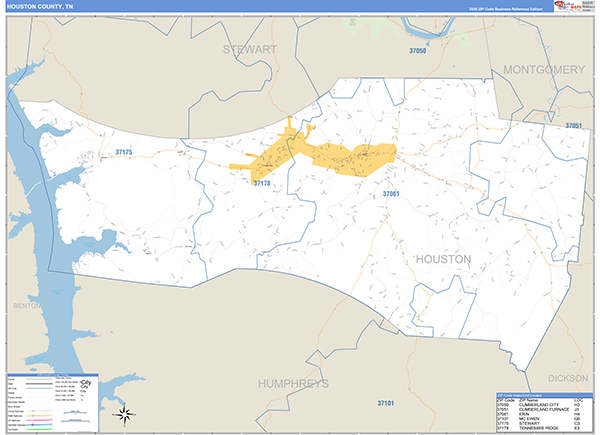The width and height of the screenshot is (600, 435).
Task: Click the "ZIP Code Index/Grid Locator" table header
Action: coord(545,395)
